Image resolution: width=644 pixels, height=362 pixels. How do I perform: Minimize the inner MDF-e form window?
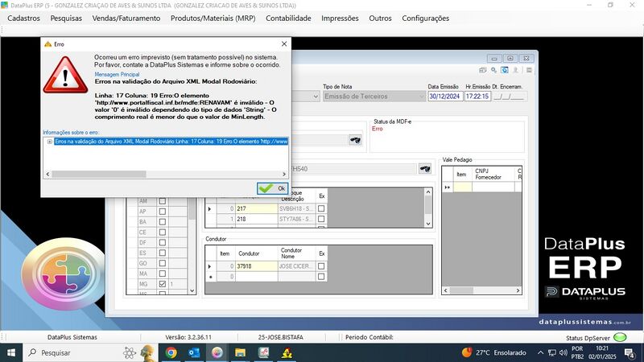(494, 58)
